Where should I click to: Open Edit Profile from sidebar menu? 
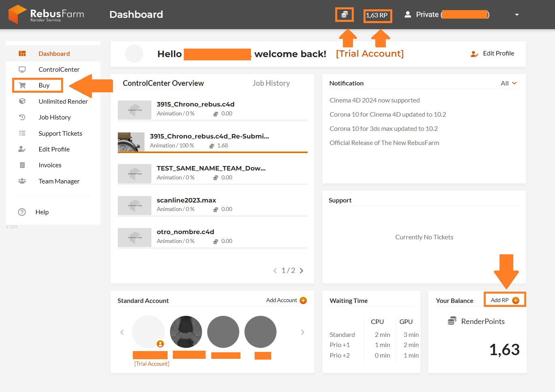[54, 149]
